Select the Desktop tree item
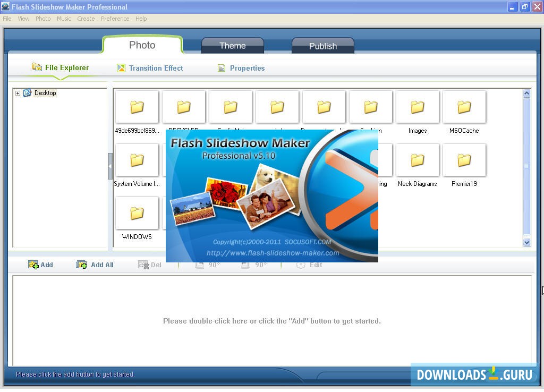The height and width of the screenshot is (392, 544). (45, 93)
